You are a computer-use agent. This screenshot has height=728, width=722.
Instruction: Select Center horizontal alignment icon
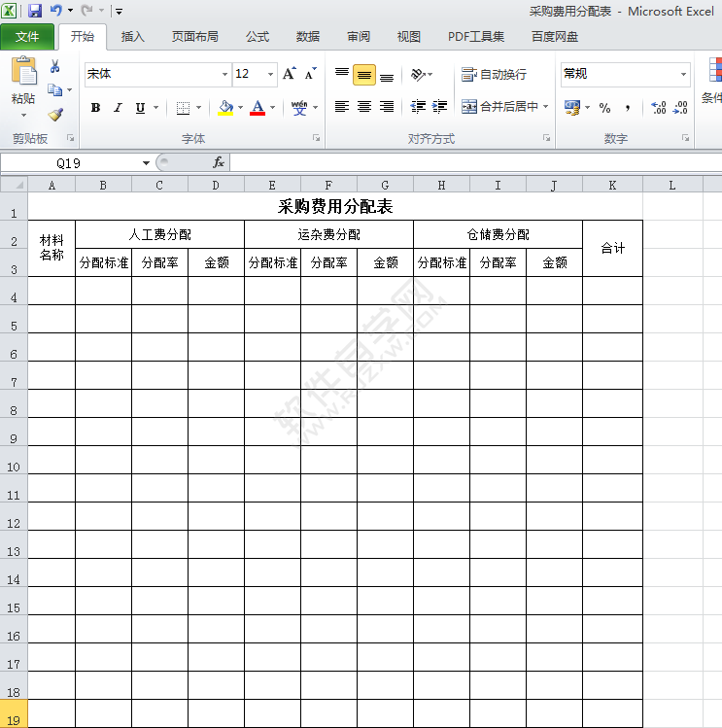tap(364, 107)
